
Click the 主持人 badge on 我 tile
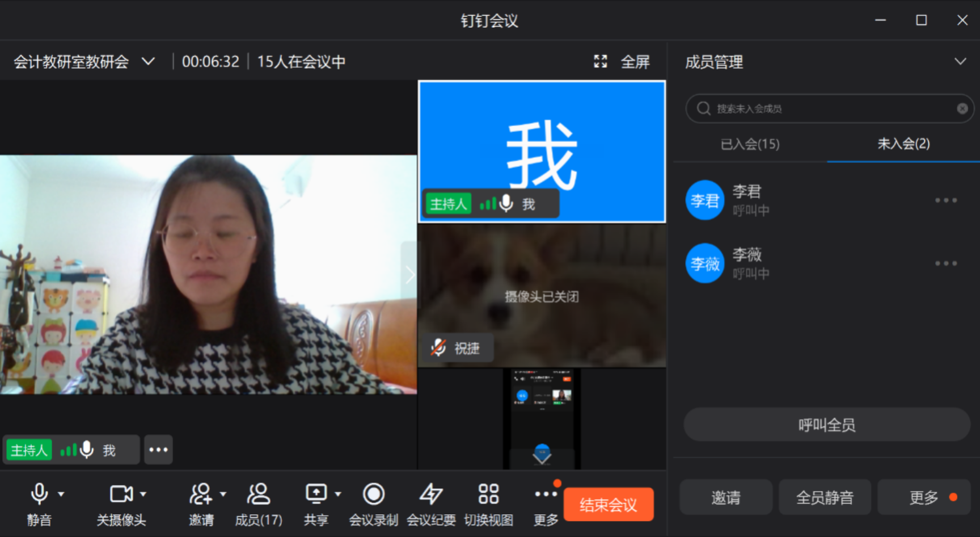(448, 204)
